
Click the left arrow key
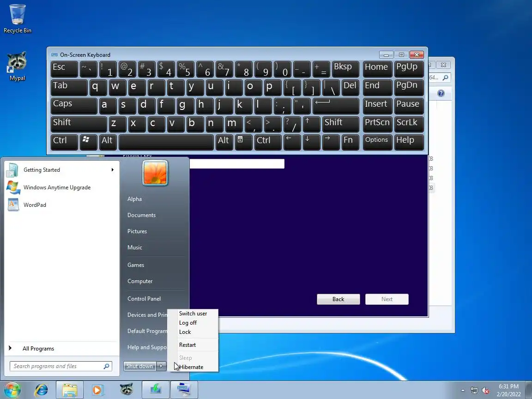292,142
